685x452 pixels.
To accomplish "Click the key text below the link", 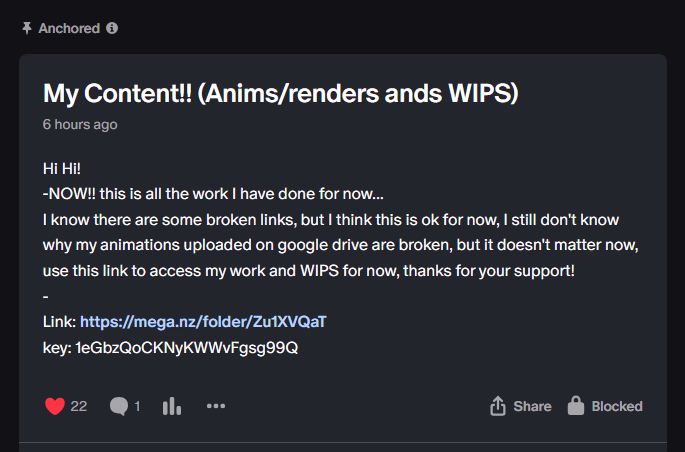I will coord(170,348).
